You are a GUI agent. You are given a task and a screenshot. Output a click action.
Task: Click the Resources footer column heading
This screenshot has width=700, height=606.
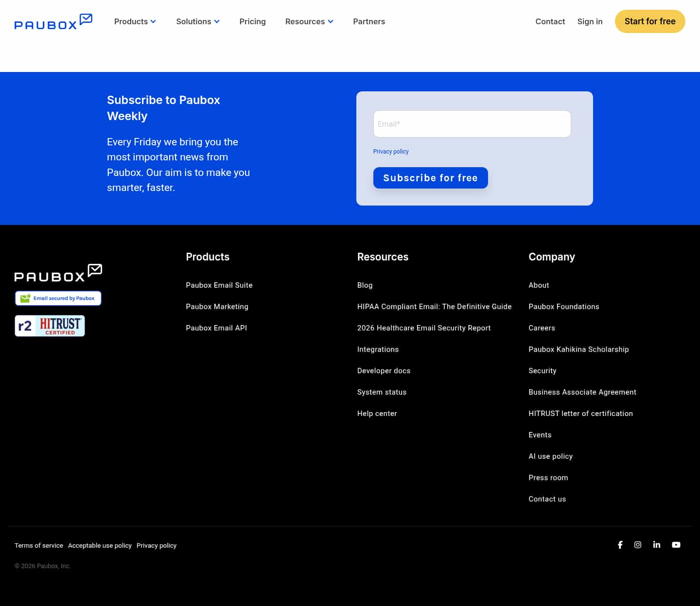(x=383, y=257)
